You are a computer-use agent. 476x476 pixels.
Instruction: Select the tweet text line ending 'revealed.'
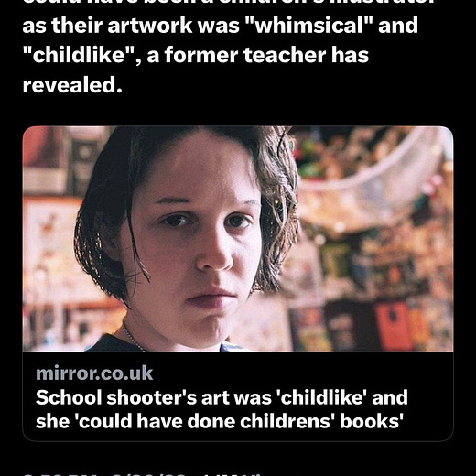72,85
